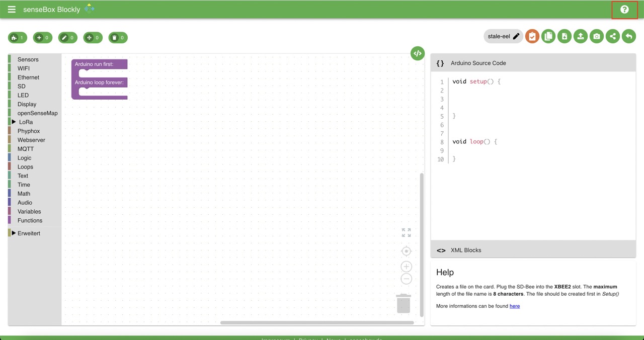Click the share project icon

(x=613, y=36)
